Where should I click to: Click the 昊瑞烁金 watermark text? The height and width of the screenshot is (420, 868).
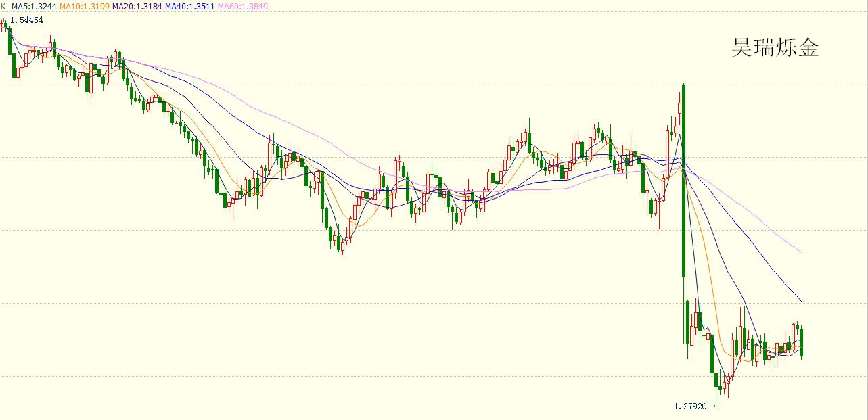click(x=775, y=48)
